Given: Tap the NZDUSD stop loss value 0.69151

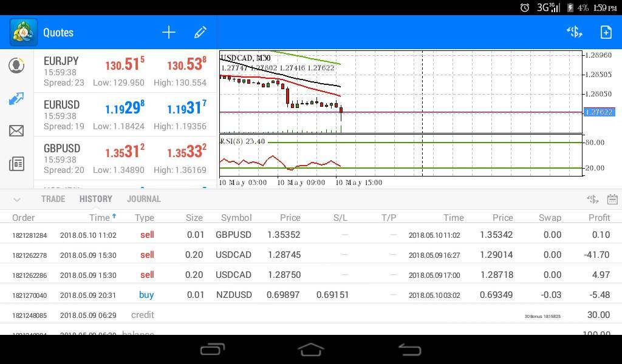Looking at the screenshot, I should pyautogui.click(x=332, y=295).
